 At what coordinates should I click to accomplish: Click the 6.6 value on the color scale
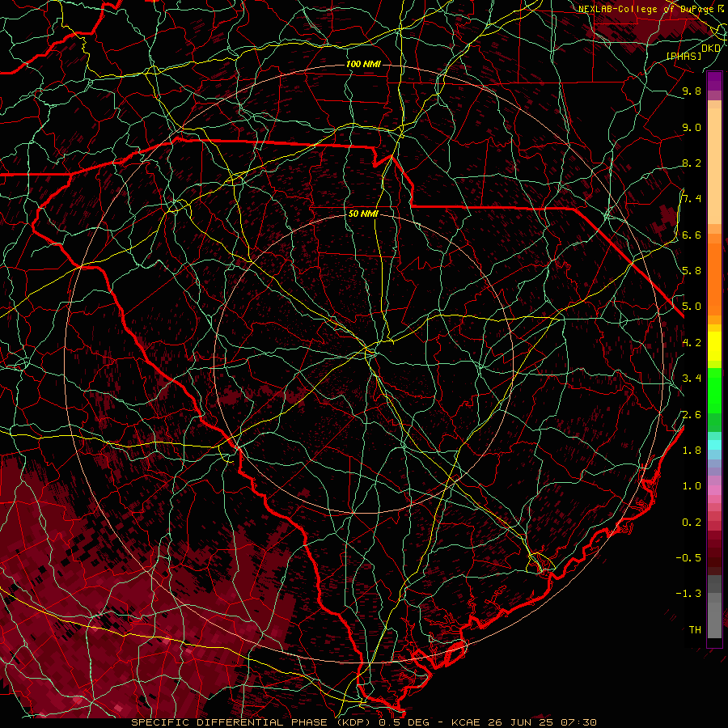[x=692, y=235]
